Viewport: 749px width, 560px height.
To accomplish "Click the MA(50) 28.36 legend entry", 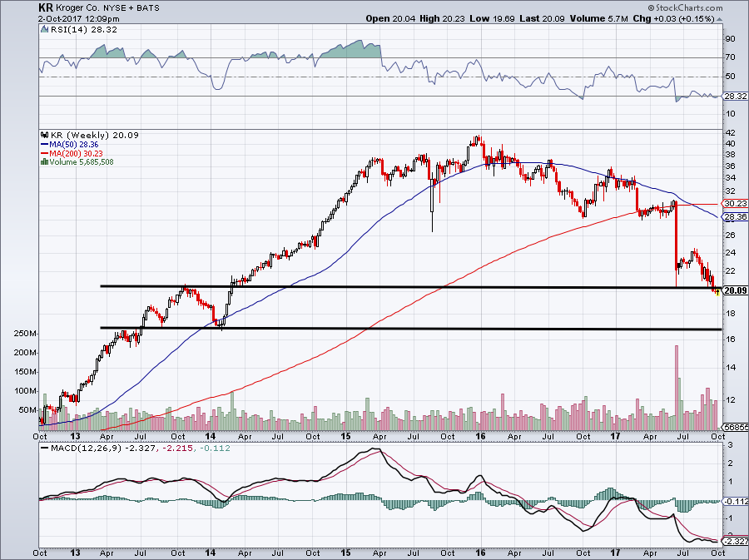I will pos(70,144).
